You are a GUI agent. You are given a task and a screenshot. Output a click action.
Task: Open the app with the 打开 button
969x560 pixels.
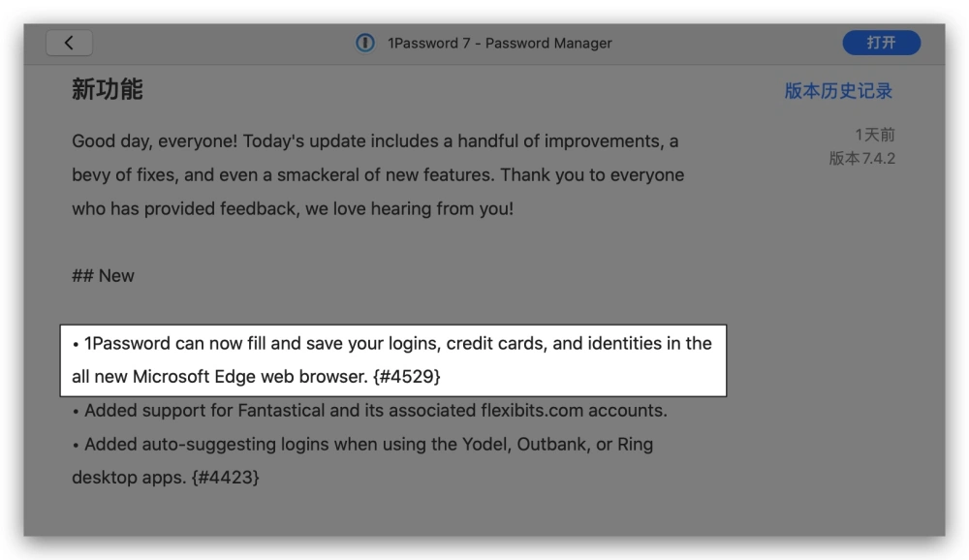pos(881,43)
